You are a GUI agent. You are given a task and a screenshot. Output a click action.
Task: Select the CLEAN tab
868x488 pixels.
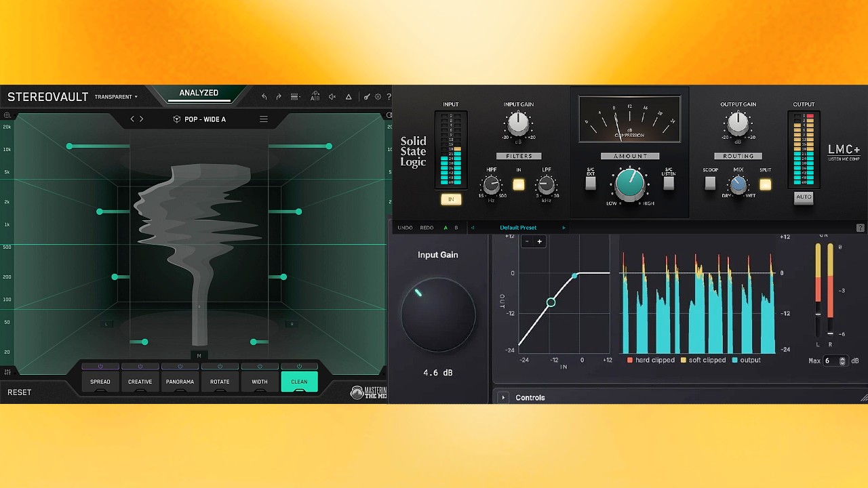[x=299, y=382]
